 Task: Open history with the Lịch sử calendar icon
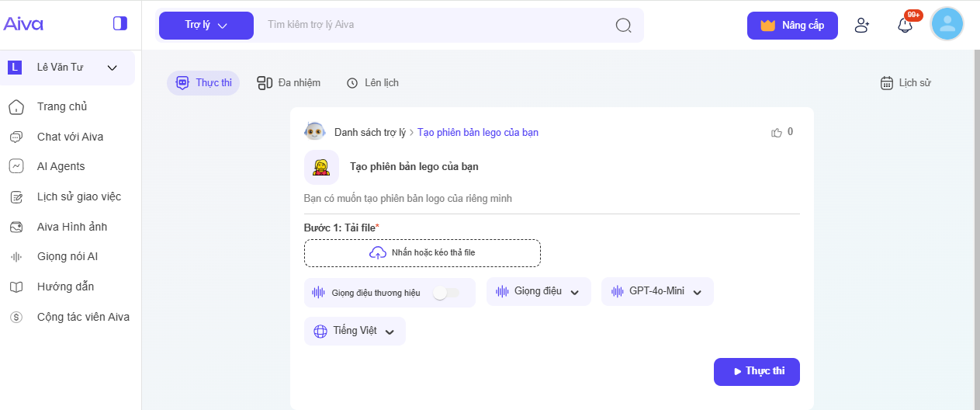click(x=887, y=83)
